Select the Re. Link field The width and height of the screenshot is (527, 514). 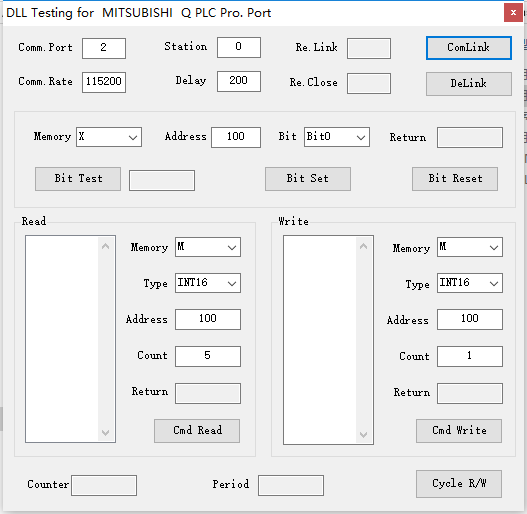(369, 48)
